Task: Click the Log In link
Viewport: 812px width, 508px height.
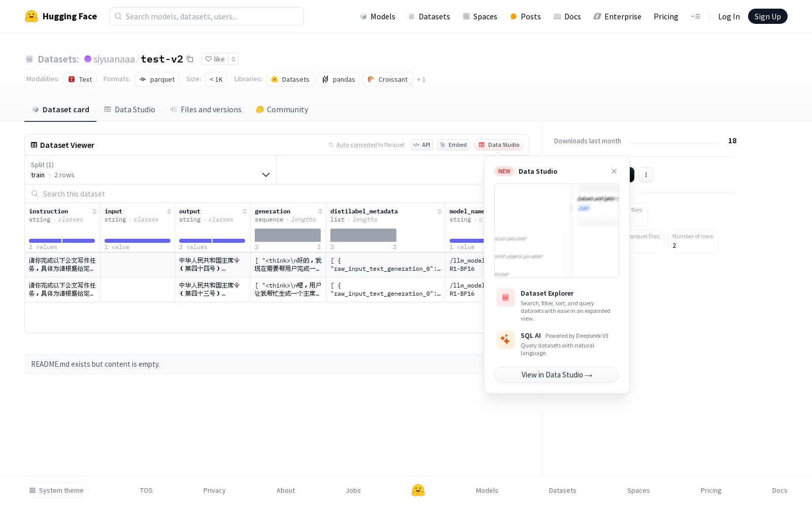Action: (729, 16)
